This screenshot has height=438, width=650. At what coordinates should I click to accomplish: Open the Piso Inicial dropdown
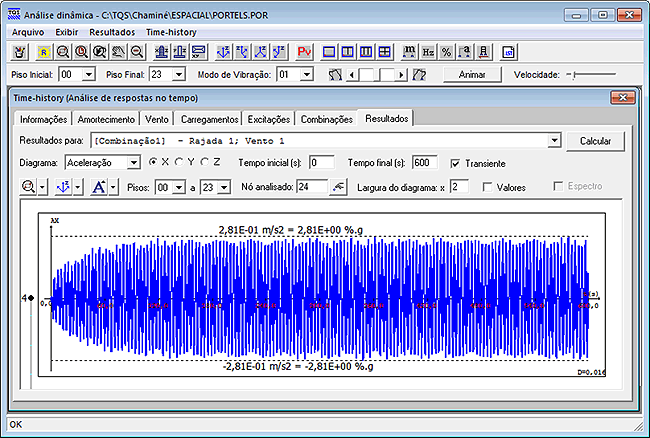(89, 75)
